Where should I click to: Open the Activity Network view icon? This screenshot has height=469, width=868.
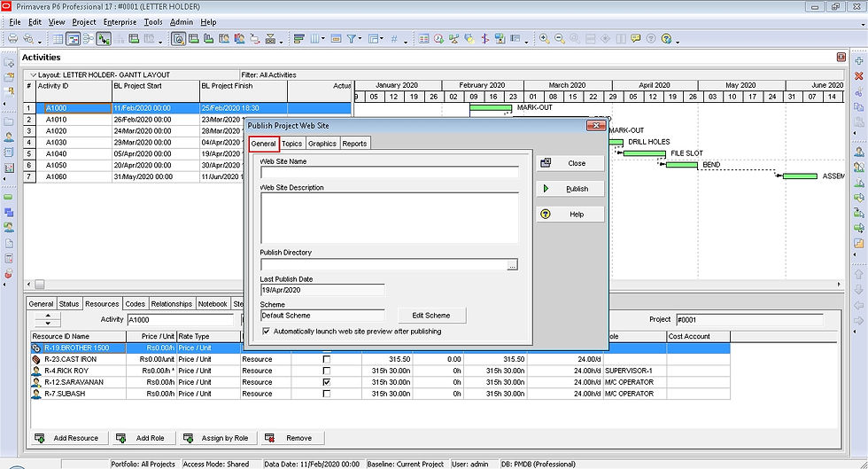coord(88,39)
